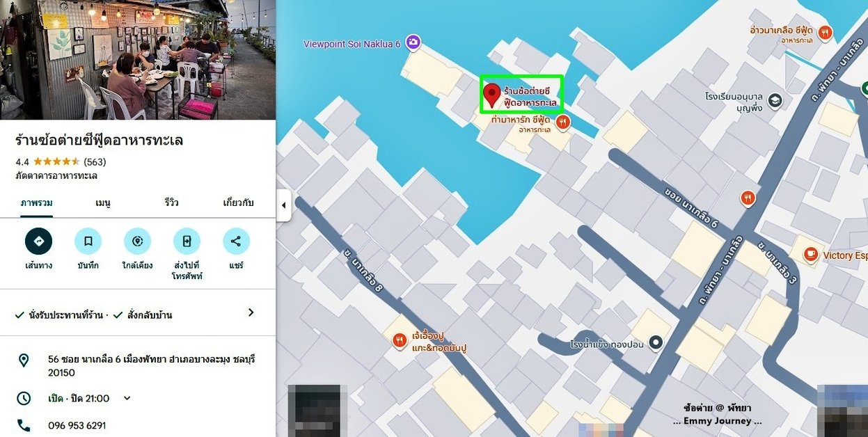868x437 pixels.
Task: Save place with the บันทึก bookmark icon
Action: tap(88, 241)
